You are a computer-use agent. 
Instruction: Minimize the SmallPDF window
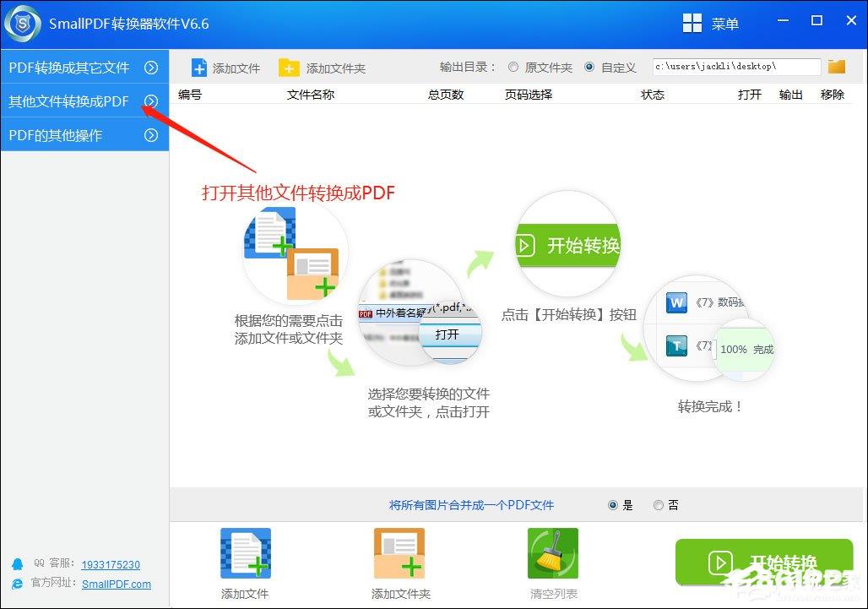783,20
